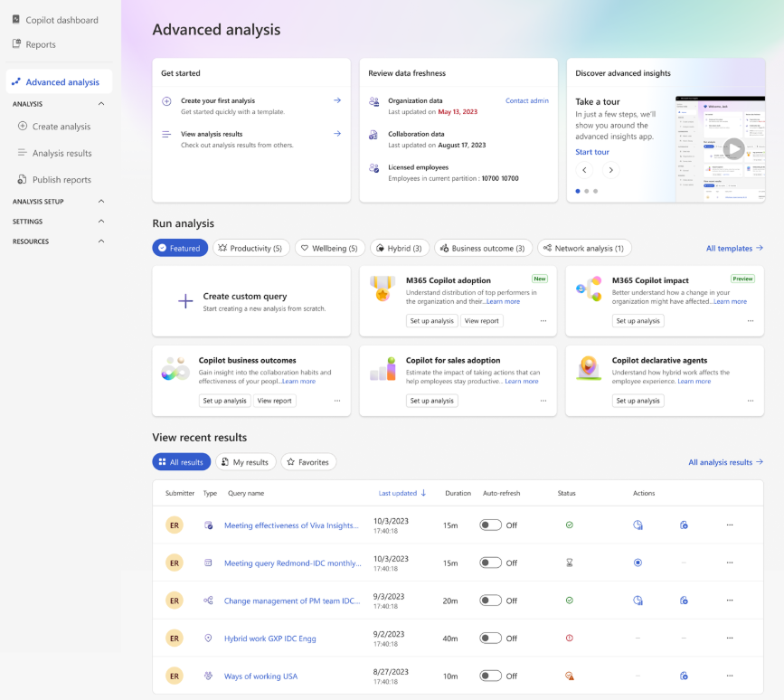Click the Collaboration data icon
784x700 pixels.
(373, 135)
